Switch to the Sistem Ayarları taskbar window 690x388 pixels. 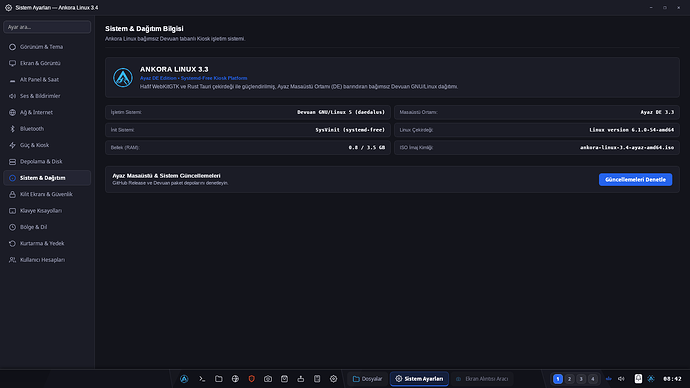pos(419,379)
